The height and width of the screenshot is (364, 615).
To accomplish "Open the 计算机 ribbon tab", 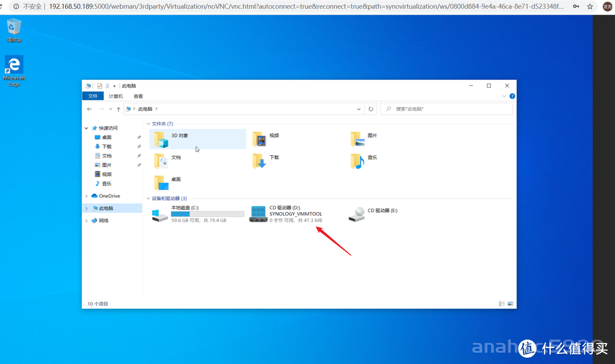I will 116,96.
